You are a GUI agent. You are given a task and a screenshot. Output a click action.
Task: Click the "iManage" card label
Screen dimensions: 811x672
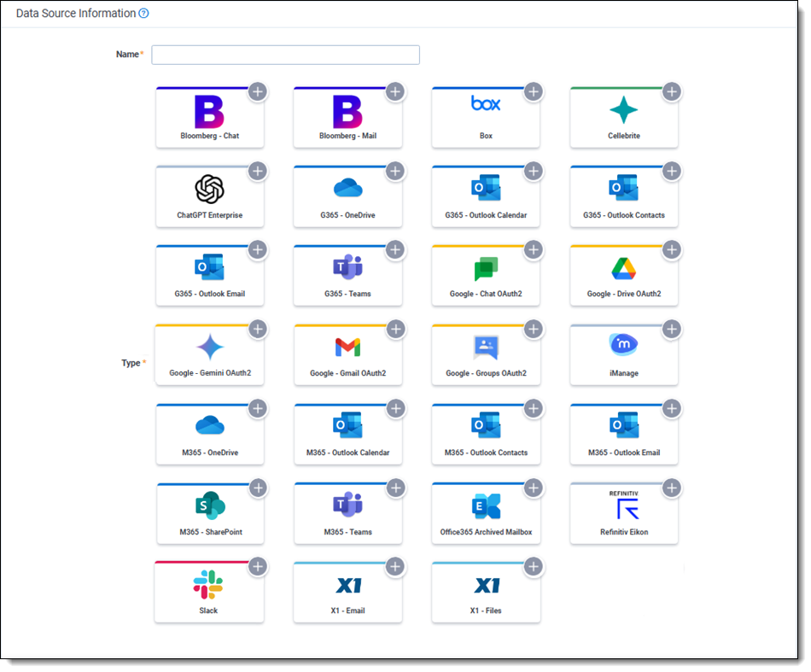[x=624, y=373]
